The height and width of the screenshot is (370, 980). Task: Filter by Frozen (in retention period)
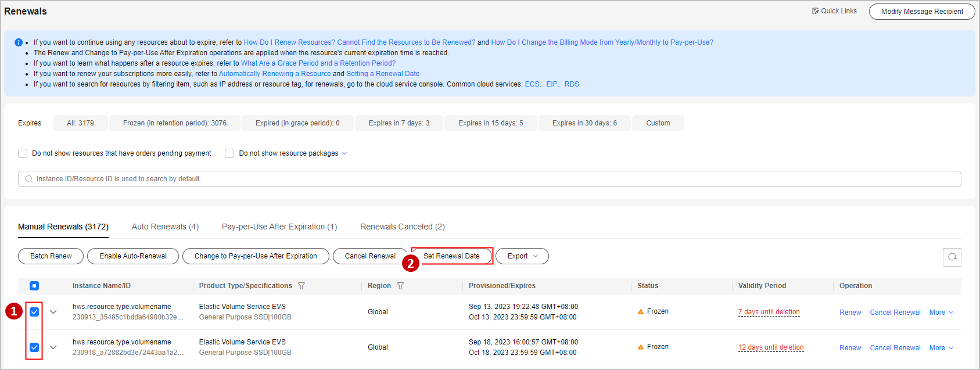(x=175, y=123)
